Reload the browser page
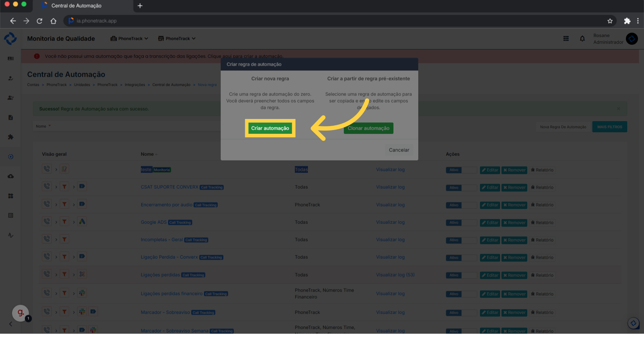644x362 pixels. (40, 21)
